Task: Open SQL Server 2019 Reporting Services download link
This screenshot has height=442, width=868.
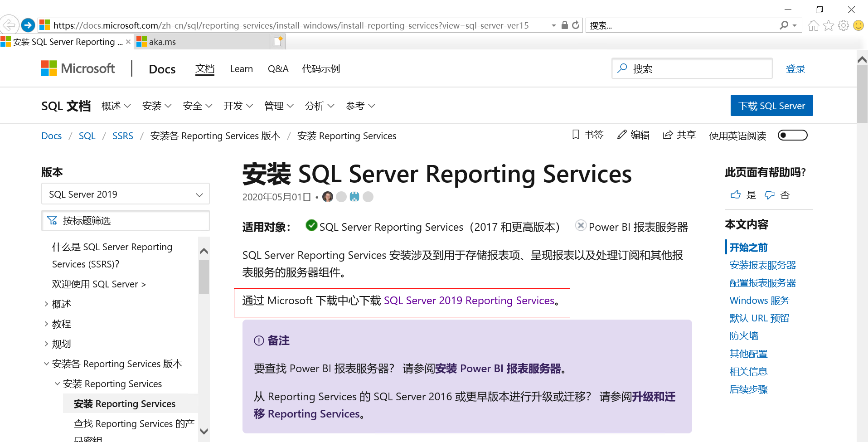Action: [469, 301]
